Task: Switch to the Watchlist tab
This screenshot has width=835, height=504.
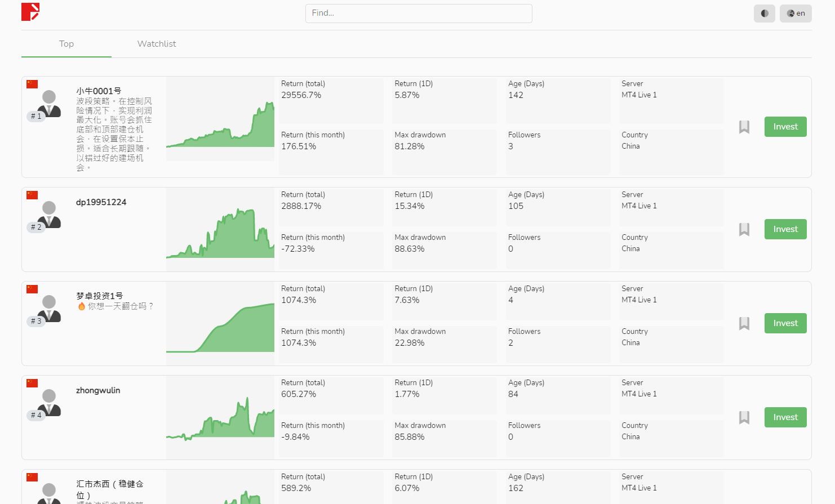Action: tap(156, 44)
